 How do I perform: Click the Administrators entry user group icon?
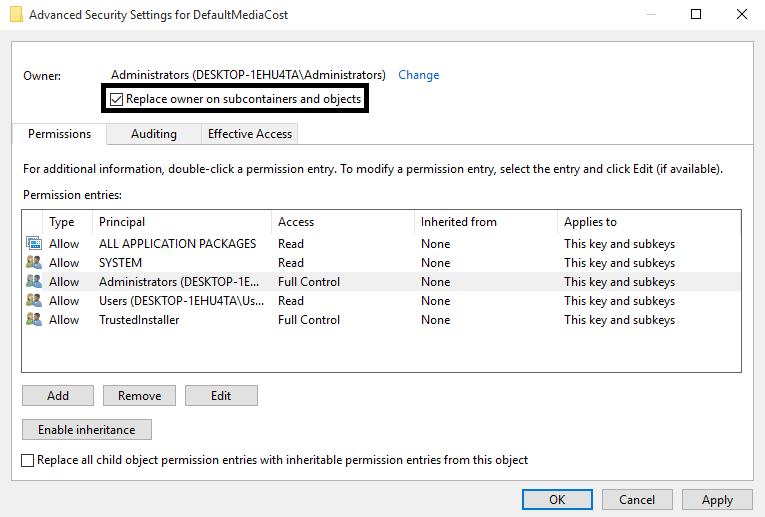pos(33,282)
